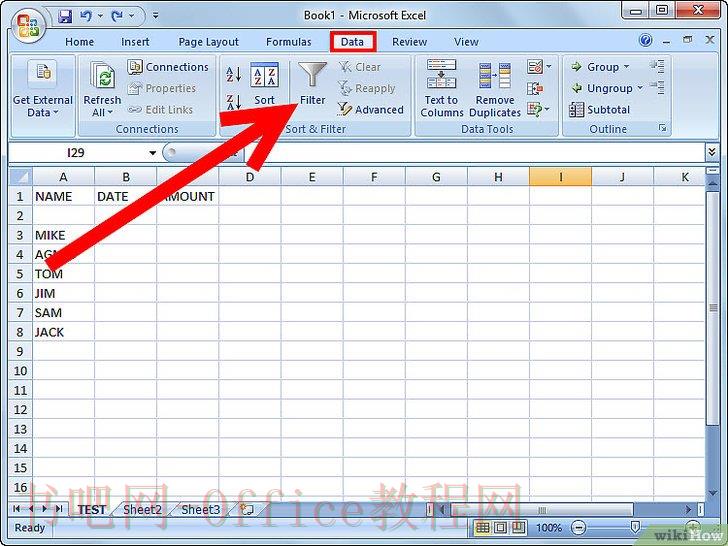The height and width of the screenshot is (546, 728).
Task: Switch to Sheet2 tab
Action: coord(143,509)
